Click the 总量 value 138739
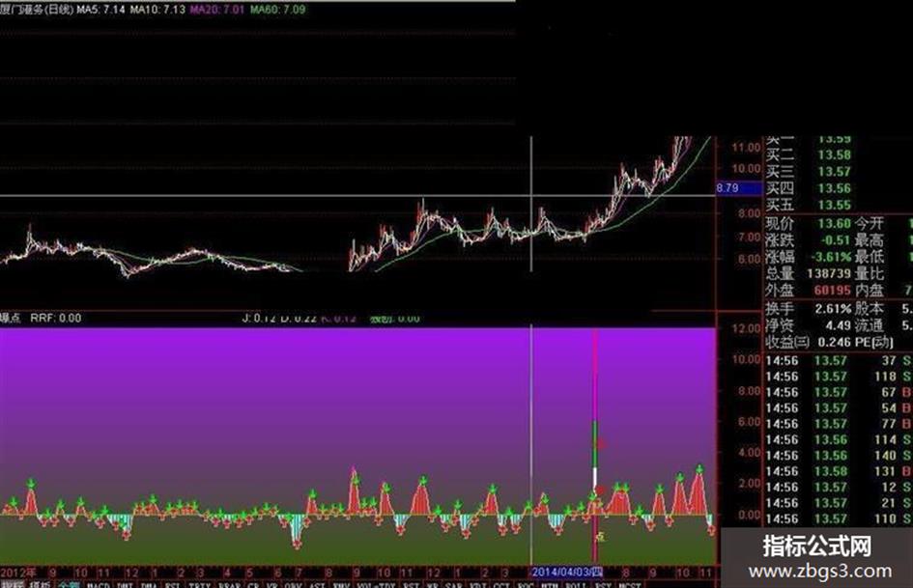Screen dimensions: 913x588 (x=829, y=273)
